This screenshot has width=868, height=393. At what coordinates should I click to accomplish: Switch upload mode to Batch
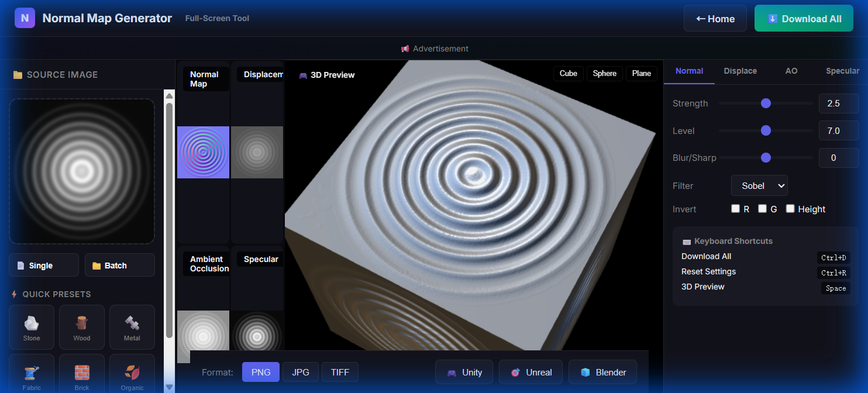[x=119, y=265]
